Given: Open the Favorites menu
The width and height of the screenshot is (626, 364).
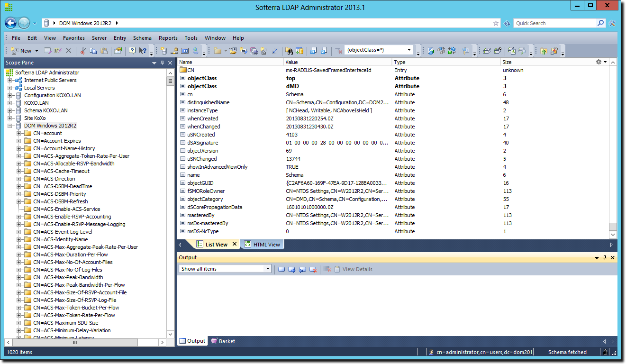Looking at the screenshot, I should click(x=74, y=38).
